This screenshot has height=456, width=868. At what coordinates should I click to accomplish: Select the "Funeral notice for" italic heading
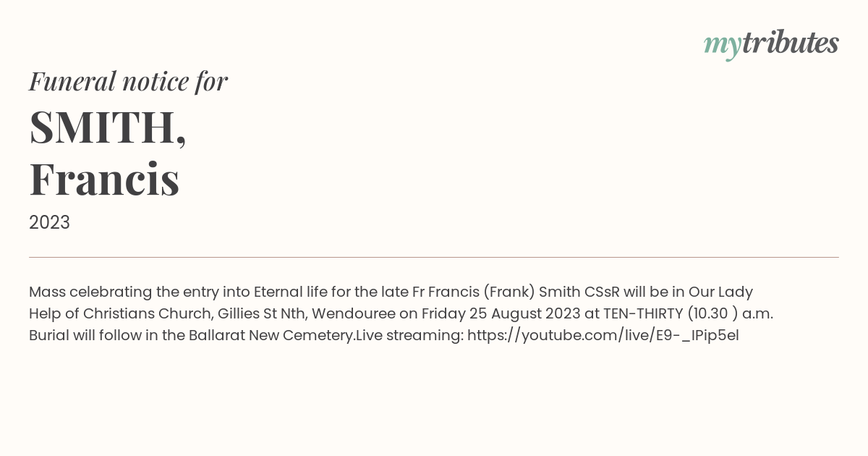point(128,81)
